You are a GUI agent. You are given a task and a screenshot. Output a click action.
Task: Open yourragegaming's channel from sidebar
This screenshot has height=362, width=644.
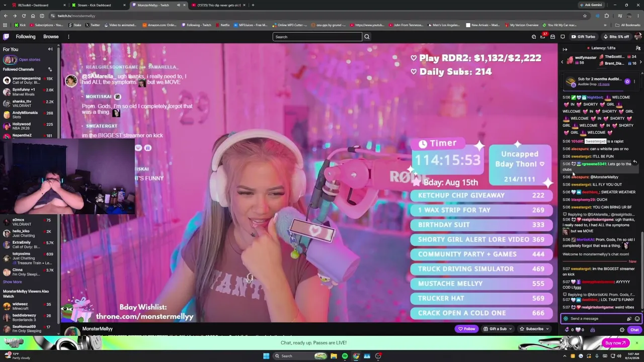pos(29,80)
